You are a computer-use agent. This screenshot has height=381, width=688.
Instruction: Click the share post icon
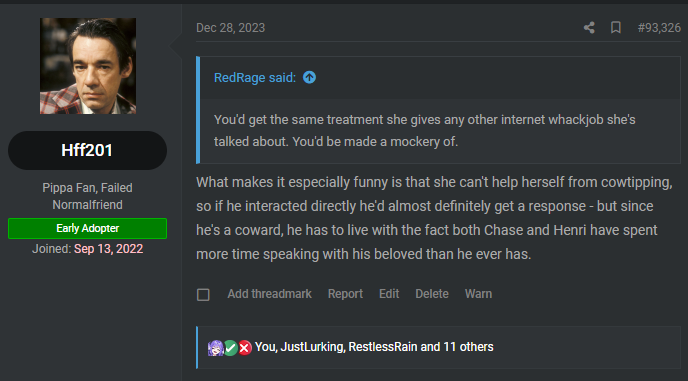click(589, 28)
